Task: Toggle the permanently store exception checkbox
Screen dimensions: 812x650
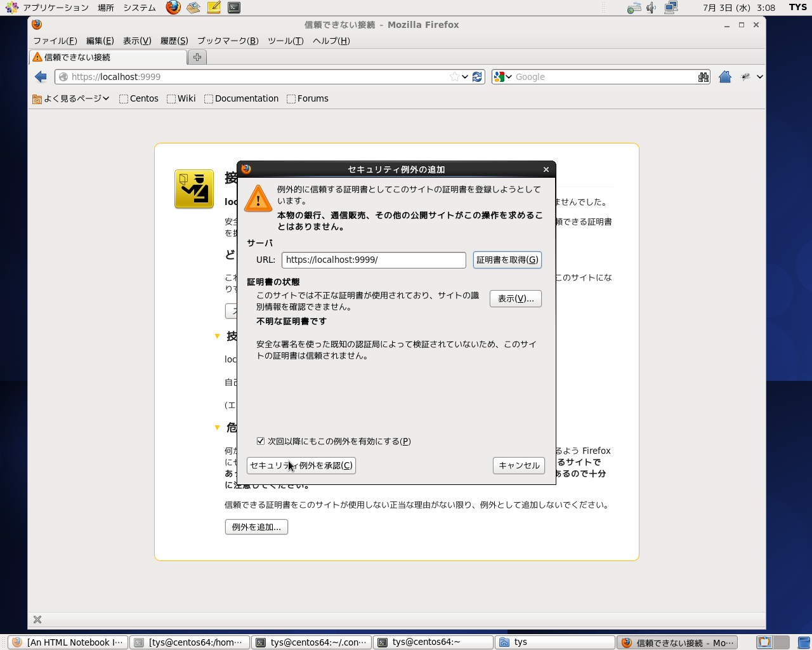Action: click(261, 441)
